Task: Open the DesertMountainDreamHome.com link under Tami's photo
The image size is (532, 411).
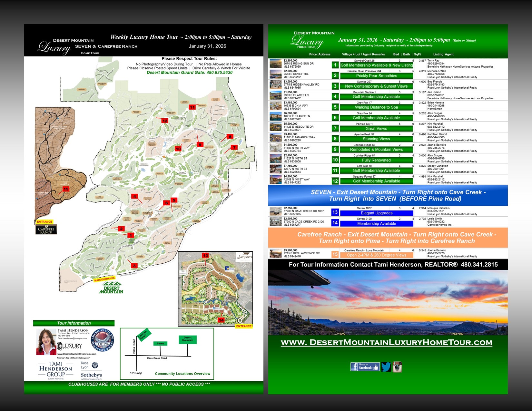Action: [77, 354]
